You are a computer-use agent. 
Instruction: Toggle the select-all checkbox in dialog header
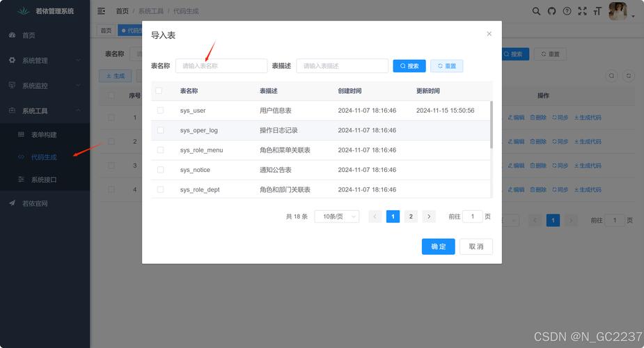(x=159, y=90)
